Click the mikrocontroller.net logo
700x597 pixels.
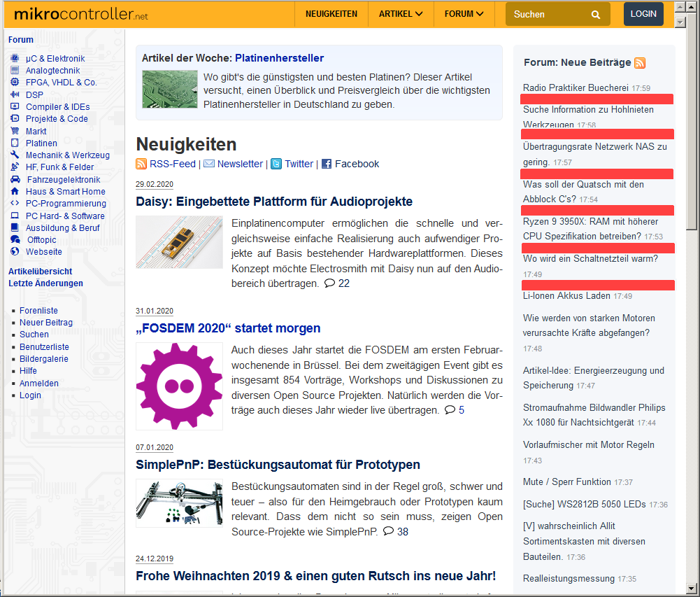(81, 14)
